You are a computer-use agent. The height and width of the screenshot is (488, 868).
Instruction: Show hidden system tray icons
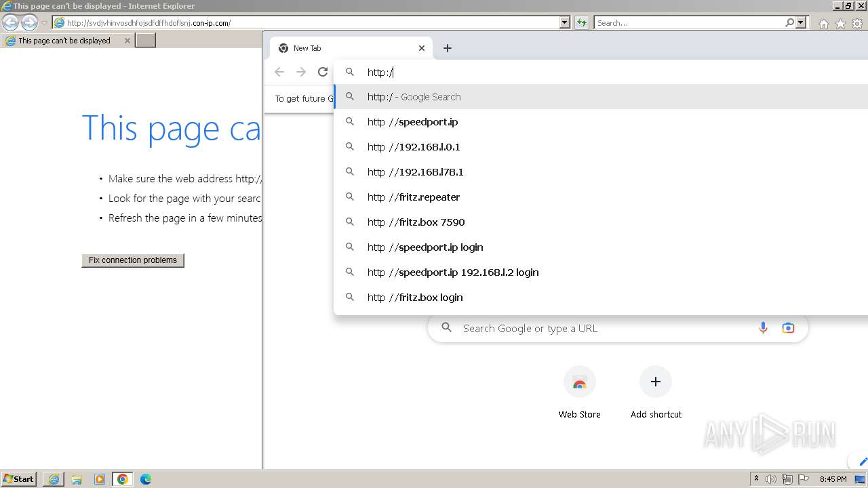(x=756, y=479)
